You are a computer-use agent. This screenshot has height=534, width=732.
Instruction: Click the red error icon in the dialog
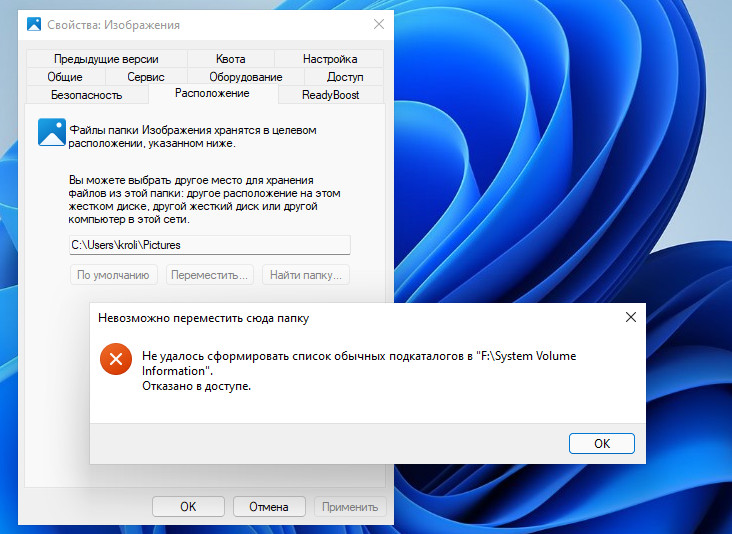[x=116, y=359]
